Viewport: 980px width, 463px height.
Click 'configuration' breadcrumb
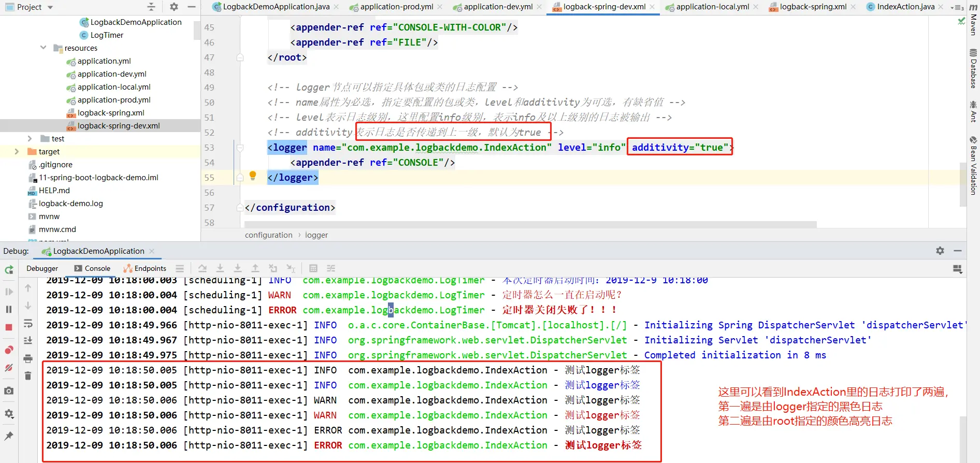coord(268,235)
